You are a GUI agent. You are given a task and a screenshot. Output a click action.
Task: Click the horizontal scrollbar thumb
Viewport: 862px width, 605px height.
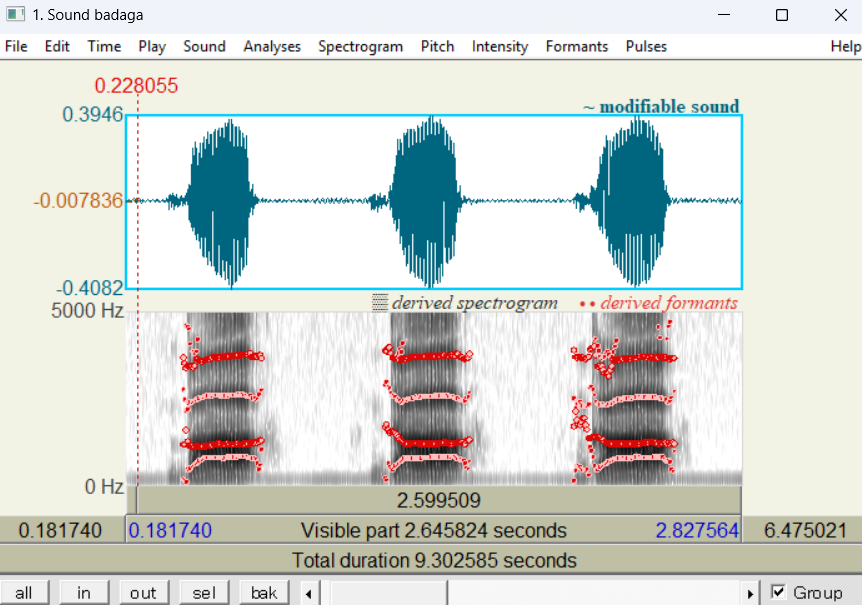pos(389,593)
